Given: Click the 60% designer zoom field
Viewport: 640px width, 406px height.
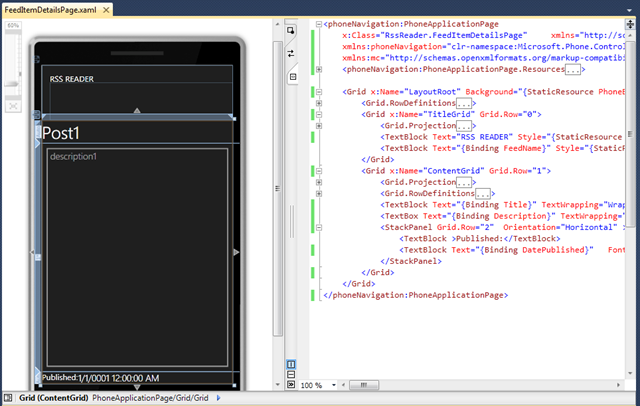Looking at the screenshot, I should tap(13, 25).
